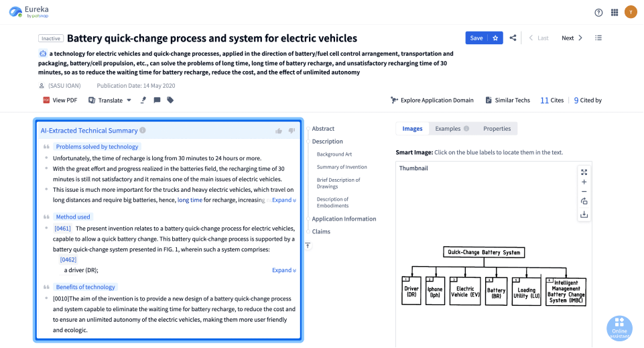Click the Eureka by patsnap logo
This screenshot has width=644, height=348.
(29, 12)
